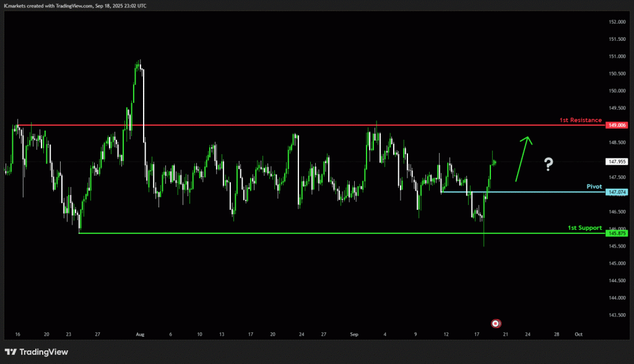The height and width of the screenshot is (364, 634).
Task: Click date label 4 on time axis
Action: tap(385, 334)
